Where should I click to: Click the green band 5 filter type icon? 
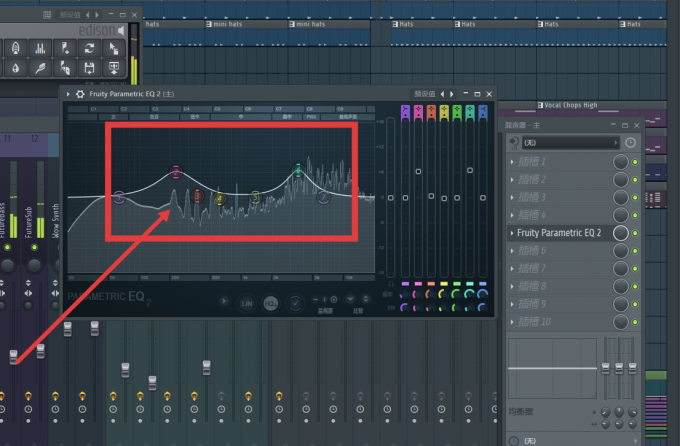coord(457,112)
